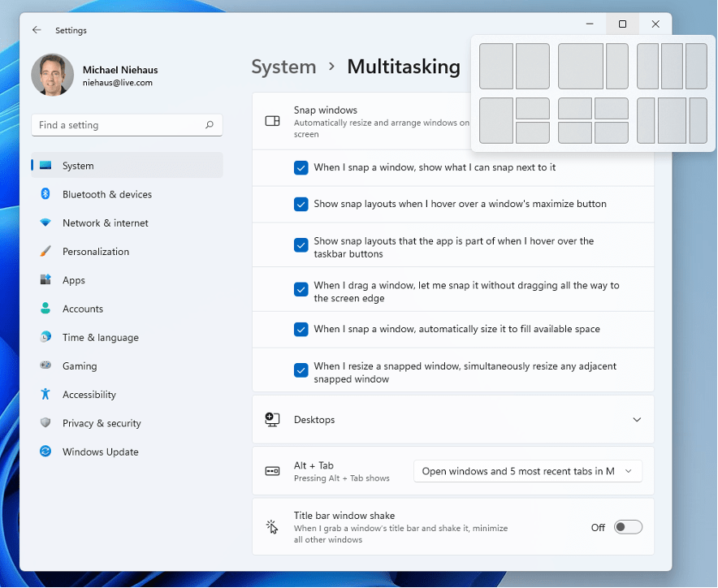Screen dimensions: 718x588
Task: Click the Gaming controller icon
Action: pyautogui.click(x=45, y=366)
